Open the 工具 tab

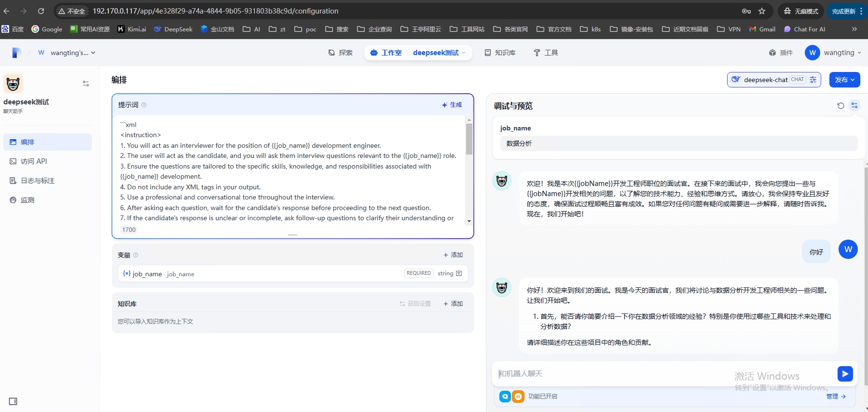(x=546, y=53)
